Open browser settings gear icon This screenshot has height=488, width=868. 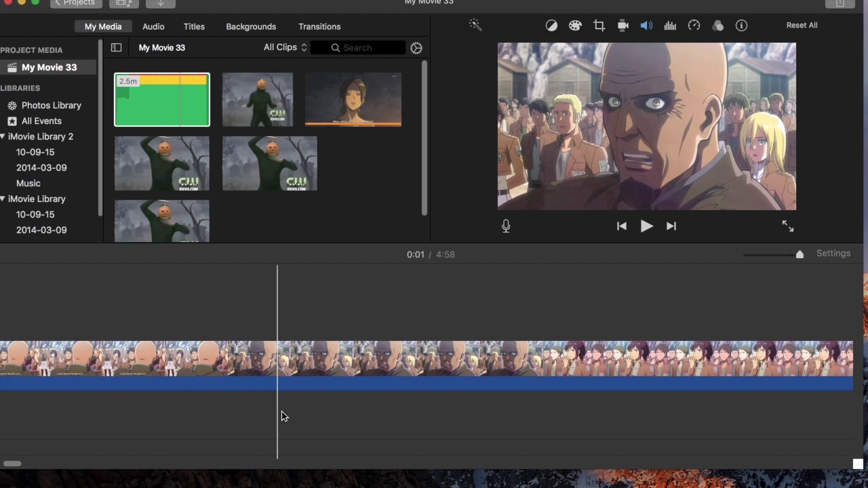[x=416, y=48]
